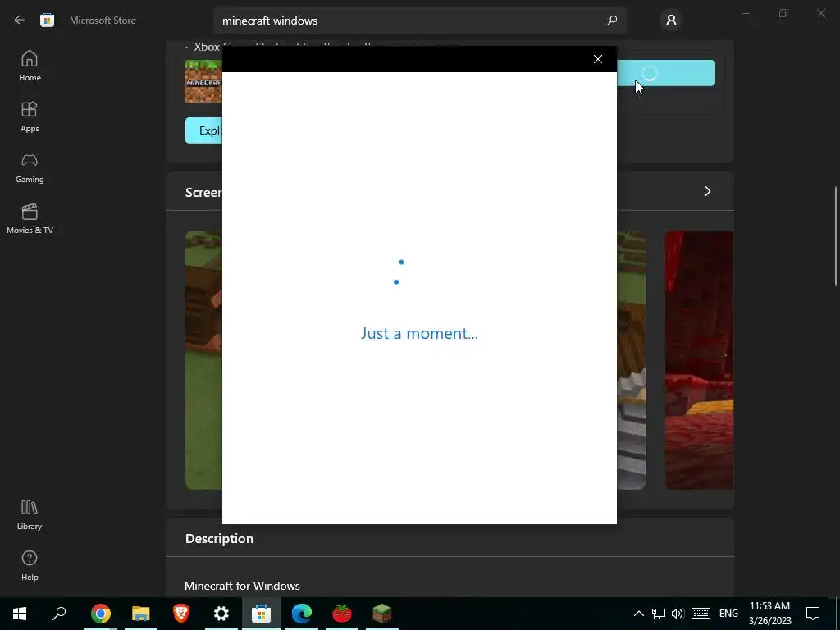
Task: Click the Minecraft app icon thumbnail
Action: coord(203,81)
